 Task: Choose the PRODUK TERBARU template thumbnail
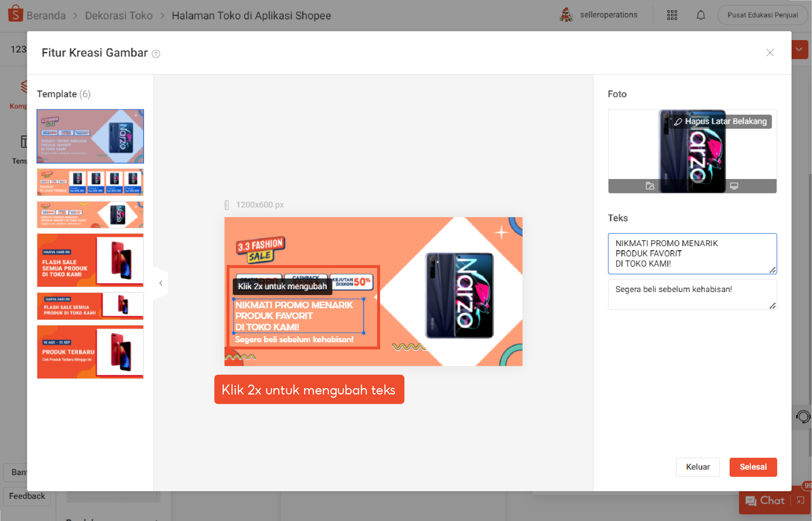pos(90,352)
